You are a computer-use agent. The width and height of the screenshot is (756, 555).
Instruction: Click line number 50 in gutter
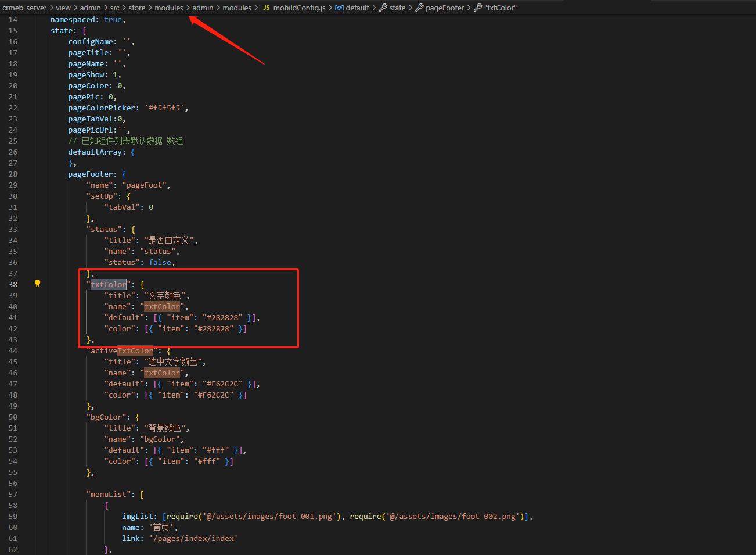click(x=13, y=417)
